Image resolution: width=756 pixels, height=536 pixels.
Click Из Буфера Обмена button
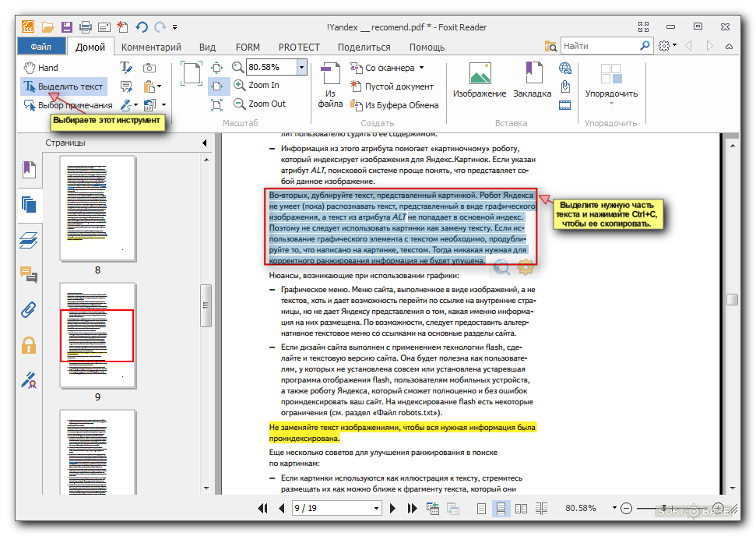click(x=395, y=104)
